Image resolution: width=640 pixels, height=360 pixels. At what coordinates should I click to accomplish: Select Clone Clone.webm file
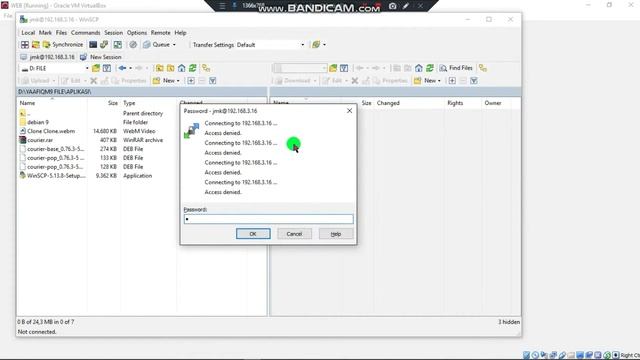(51, 131)
